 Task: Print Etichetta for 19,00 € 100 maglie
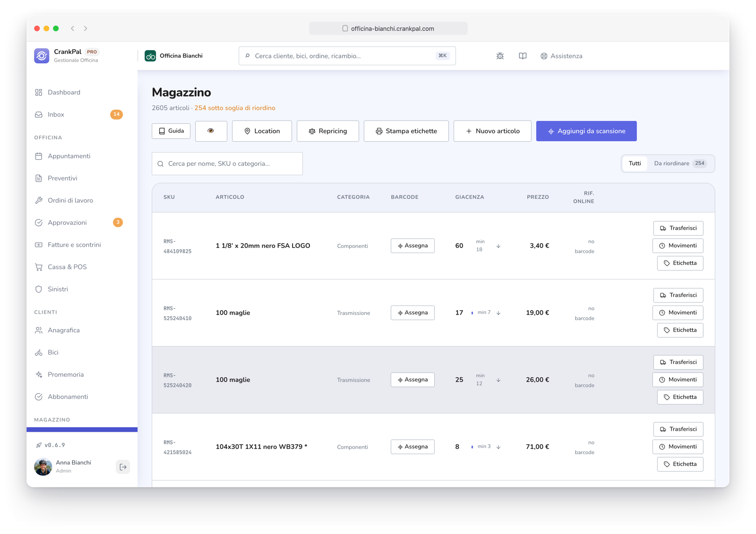click(x=680, y=330)
